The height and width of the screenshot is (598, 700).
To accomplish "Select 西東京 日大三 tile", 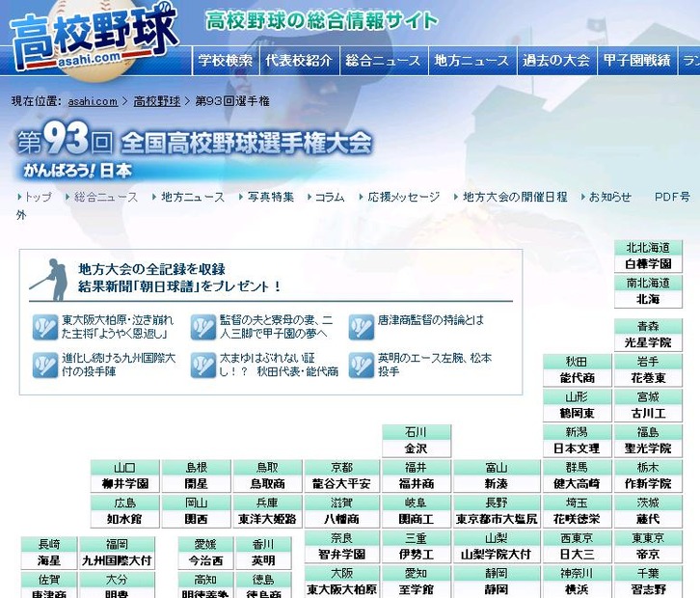I will tap(578, 547).
